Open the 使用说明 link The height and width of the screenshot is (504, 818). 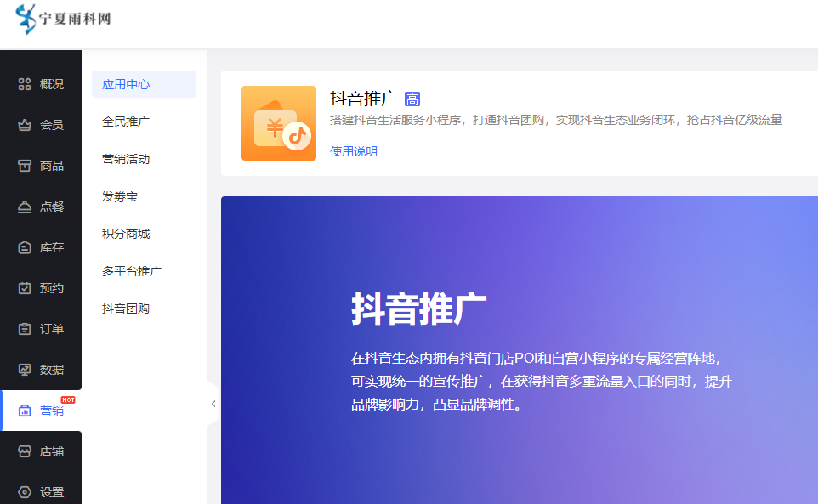point(354,151)
